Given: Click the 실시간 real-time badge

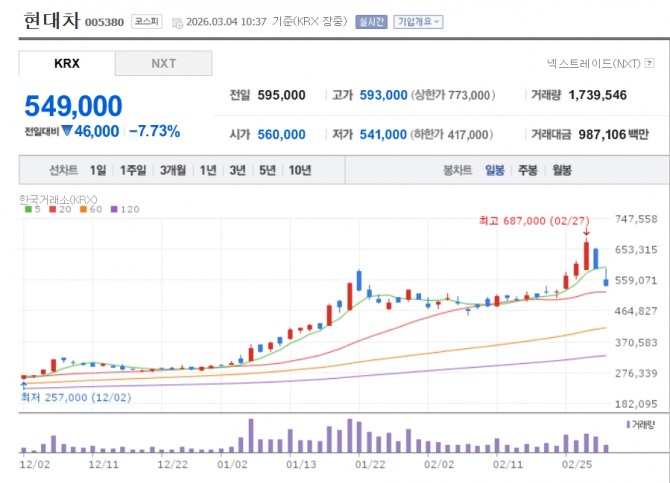Looking at the screenshot, I should click(369, 21).
